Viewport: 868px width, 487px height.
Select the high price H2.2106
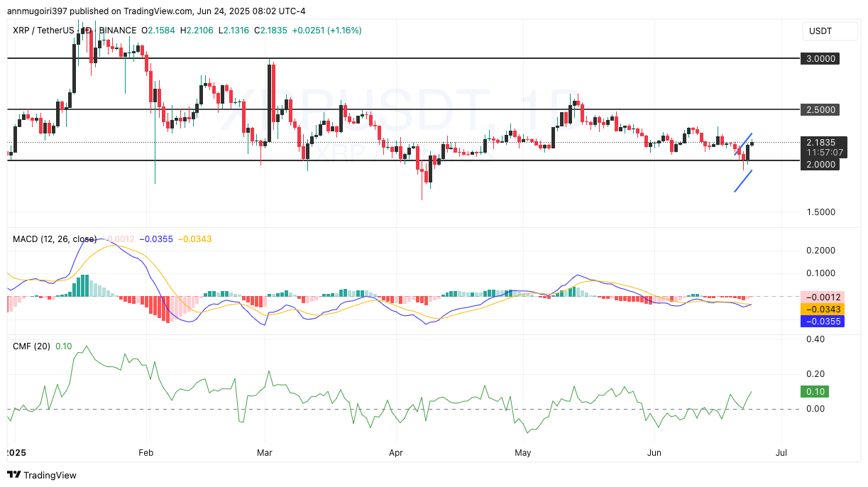click(197, 31)
